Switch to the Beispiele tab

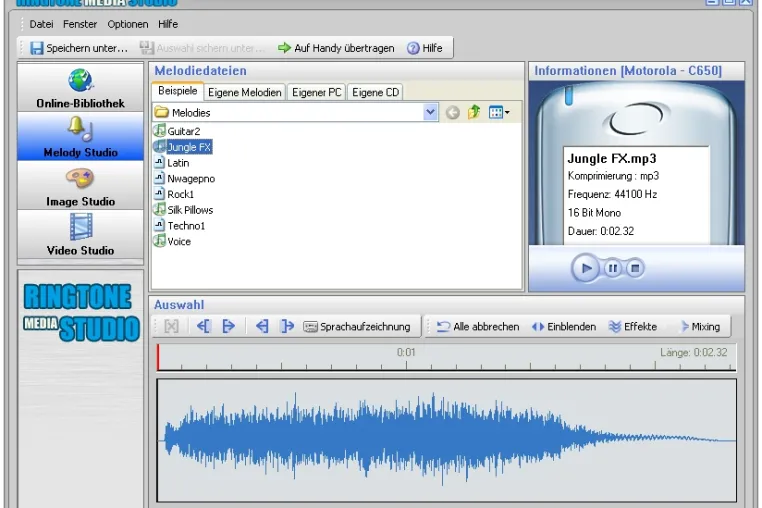pos(177,91)
